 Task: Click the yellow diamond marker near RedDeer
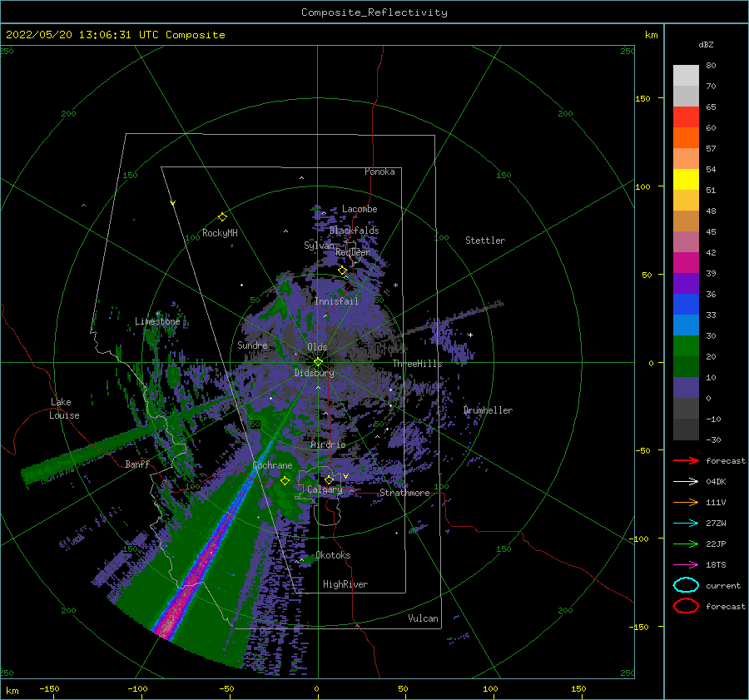(342, 271)
